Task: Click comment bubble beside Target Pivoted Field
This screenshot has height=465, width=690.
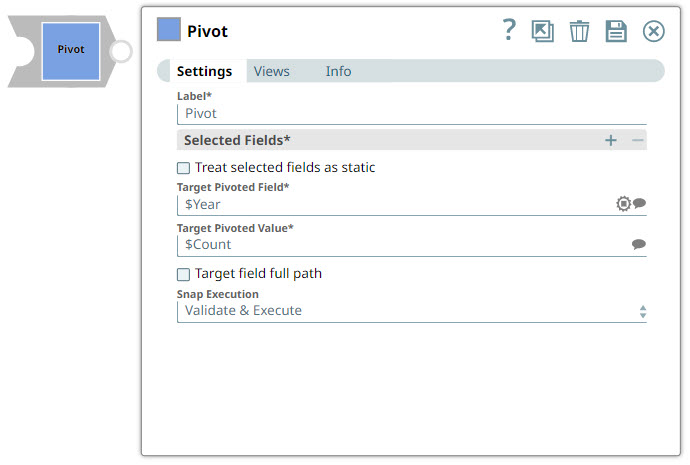Action: coord(640,203)
